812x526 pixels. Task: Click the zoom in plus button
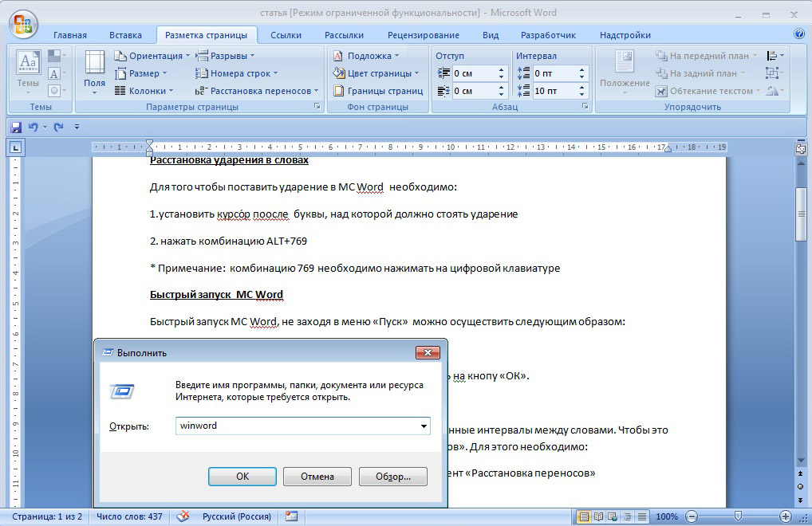click(x=785, y=516)
